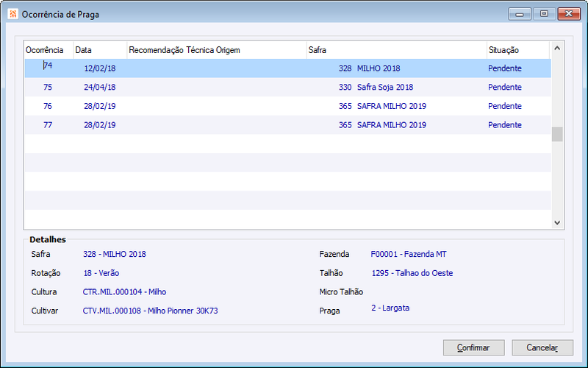Sort by the Data column header
This screenshot has height=368, width=588.
(100, 50)
